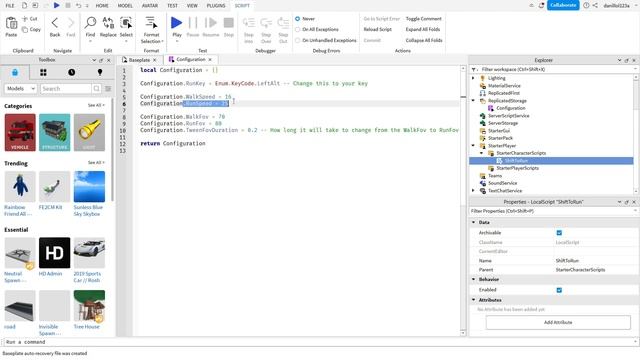The height and width of the screenshot is (360, 640).
Task: Click the Select tool in Edit group
Action: point(126,23)
